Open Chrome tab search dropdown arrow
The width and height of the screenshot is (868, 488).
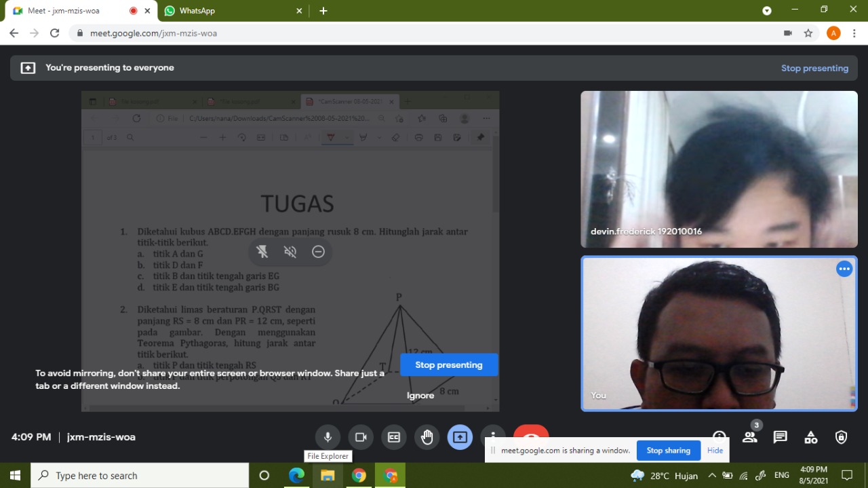[x=767, y=11]
